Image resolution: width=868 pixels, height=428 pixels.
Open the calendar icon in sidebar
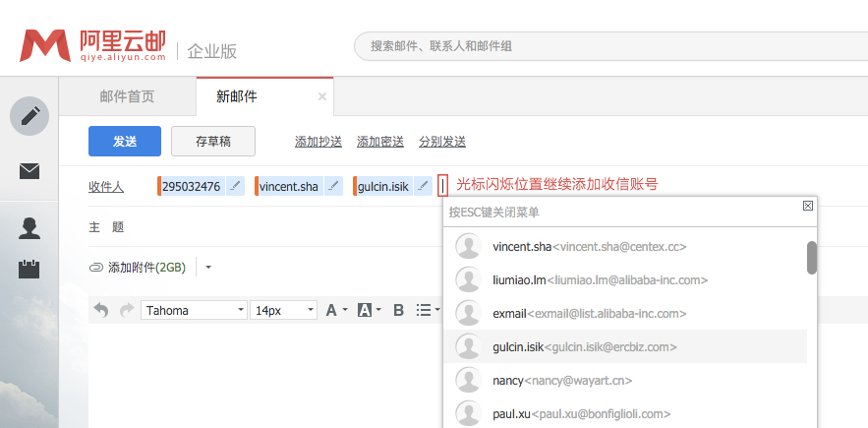point(29,268)
